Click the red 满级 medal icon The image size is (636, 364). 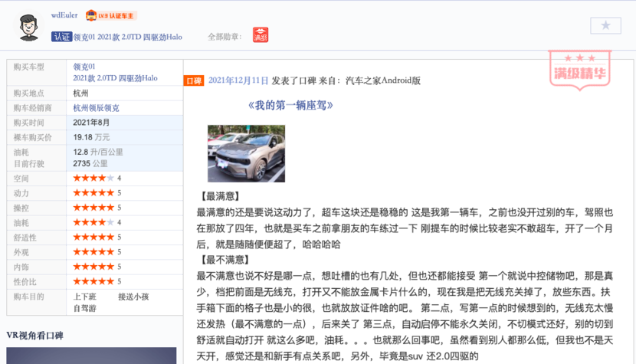tap(261, 35)
